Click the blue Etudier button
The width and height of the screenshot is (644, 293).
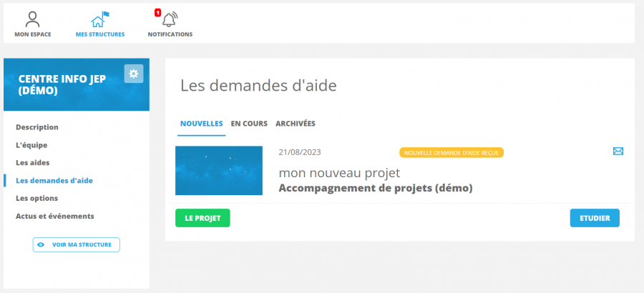pos(595,218)
